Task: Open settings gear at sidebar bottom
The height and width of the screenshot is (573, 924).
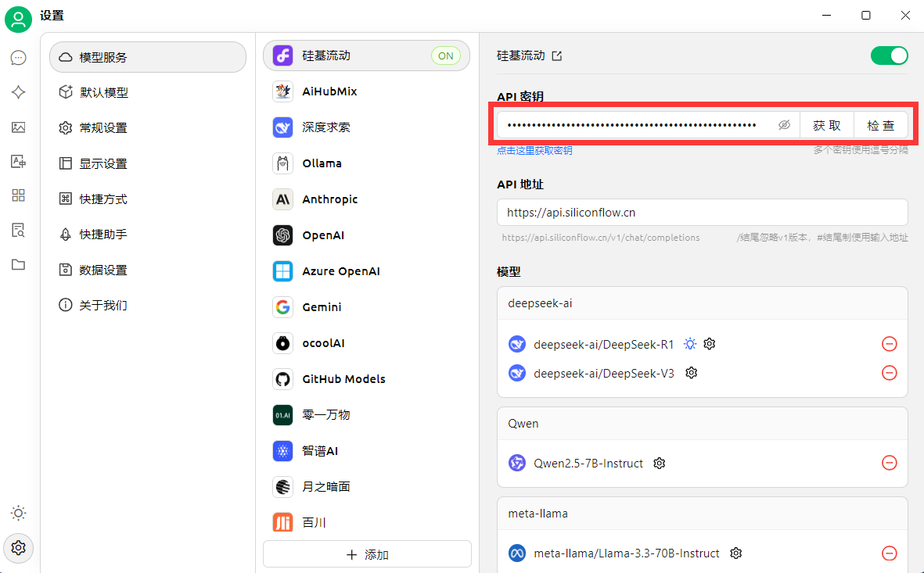Action: coord(18,548)
